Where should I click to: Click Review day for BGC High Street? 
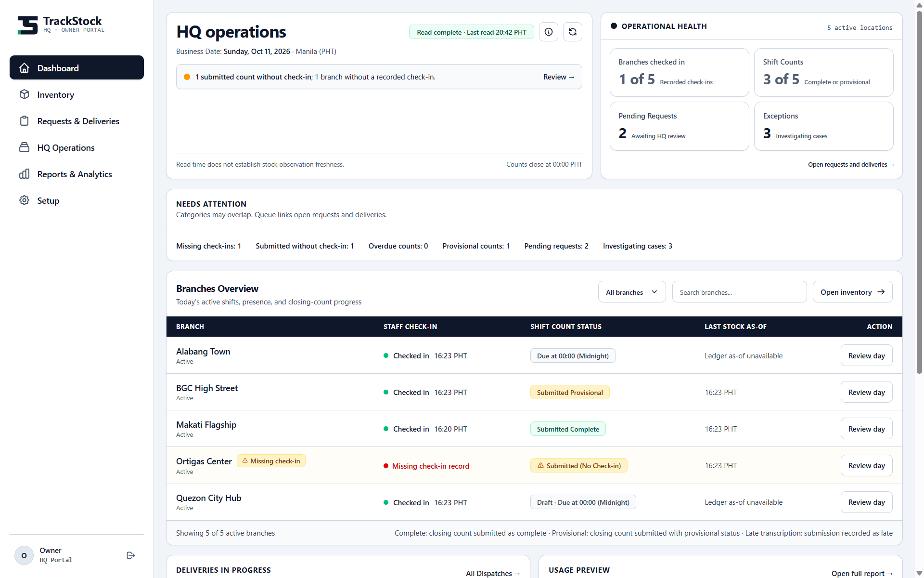pyautogui.click(x=866, y=392)
